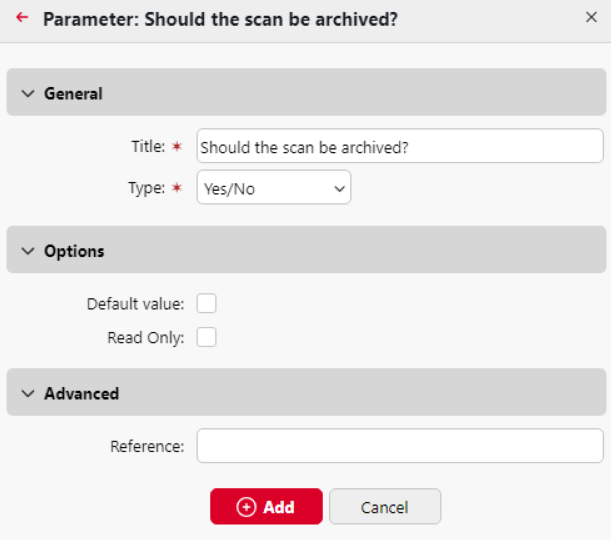Collapse the Advanced section chevron
This screenshot has width=611, height=540.
pyautogui.click(x=27, y=393)
